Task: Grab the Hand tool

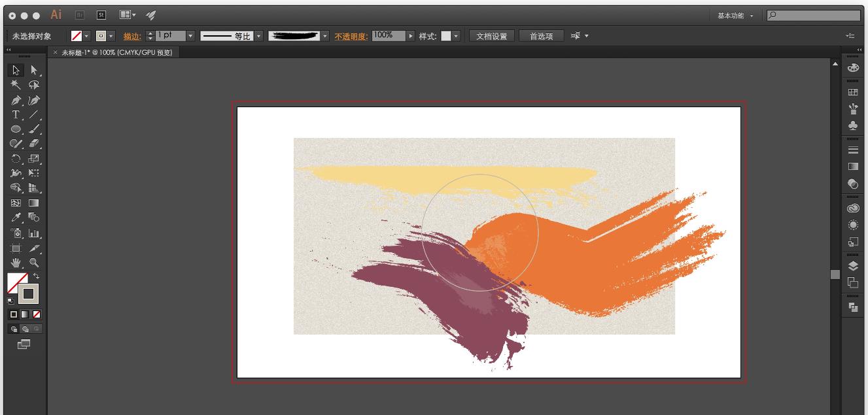Action: coord(16,263)
